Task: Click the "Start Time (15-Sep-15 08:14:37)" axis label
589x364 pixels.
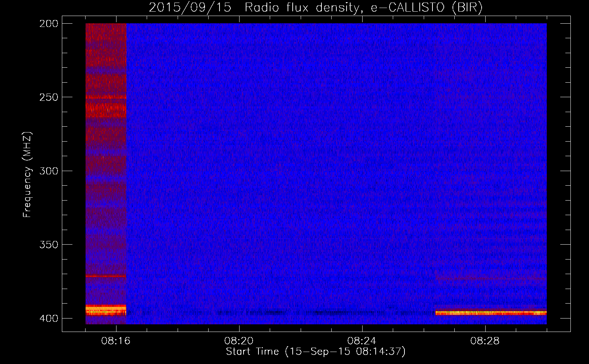Action: click(x=316, y=352)
